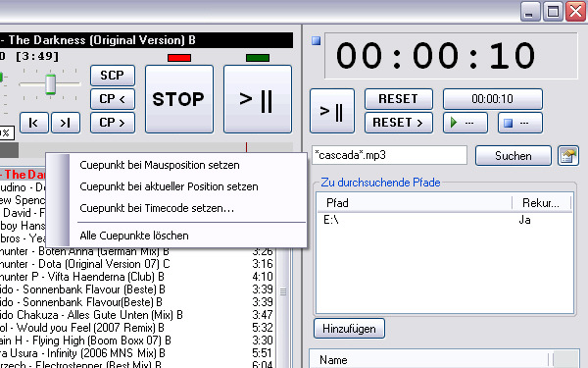Click the *cascada*.mp3 search field
This screenshot has width=588, height=368.
389,155
